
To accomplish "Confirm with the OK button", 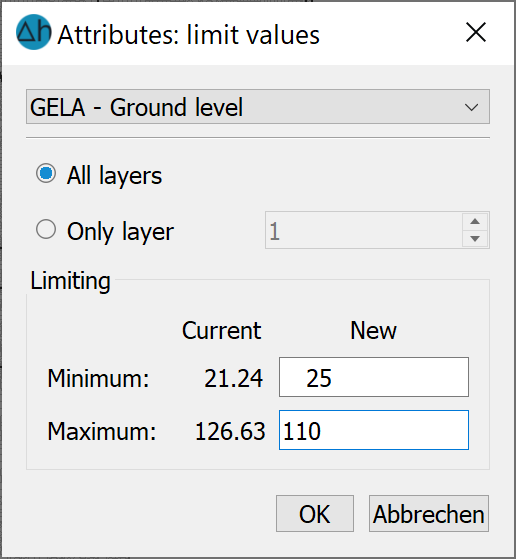I will [x=315, y=513].
